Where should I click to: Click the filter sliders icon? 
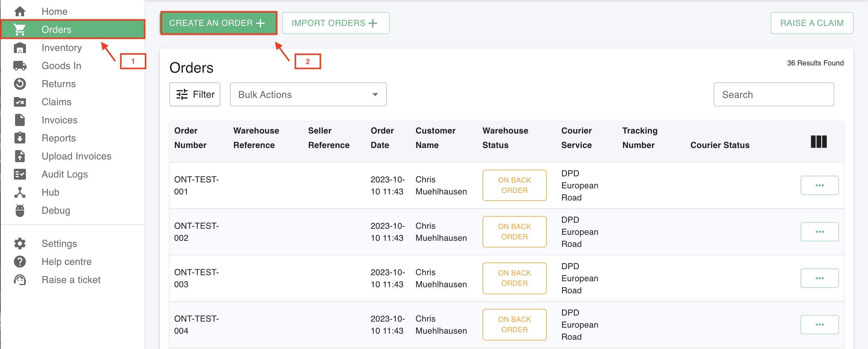pos(182,94)
